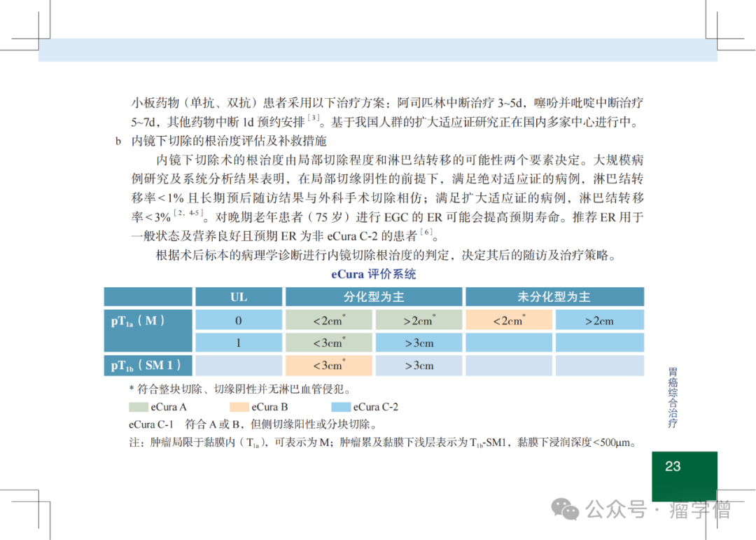Select the green "<2cm*" cell under 分化型为主
Screen dimensions: 756x540
[x=329, y=320]
